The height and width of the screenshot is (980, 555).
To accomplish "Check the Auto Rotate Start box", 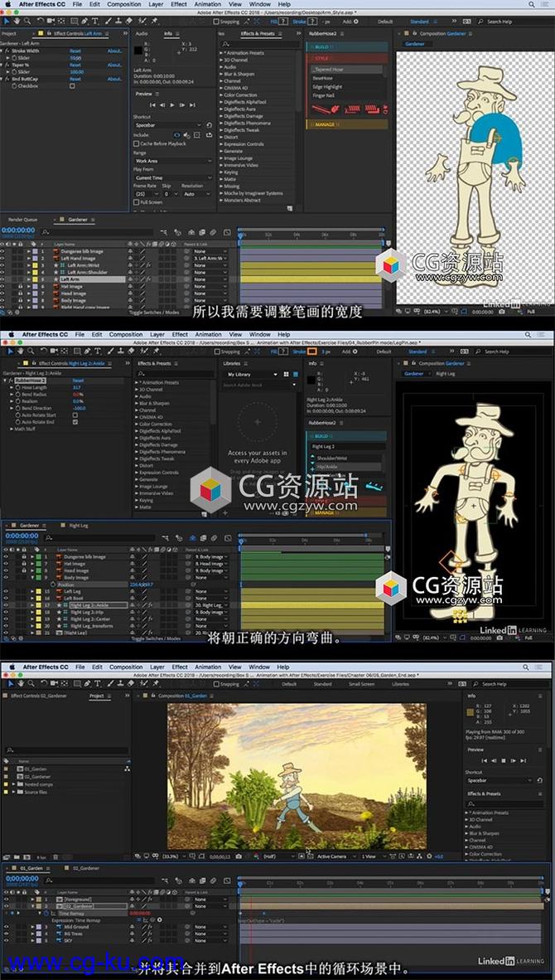I will pyautogui.click(x=75, y=415).
